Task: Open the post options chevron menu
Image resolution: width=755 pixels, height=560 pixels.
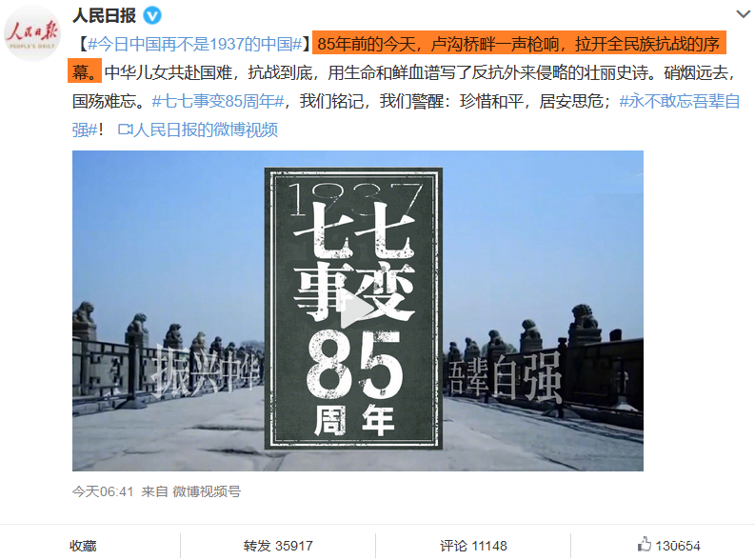Action: [744, 14]
